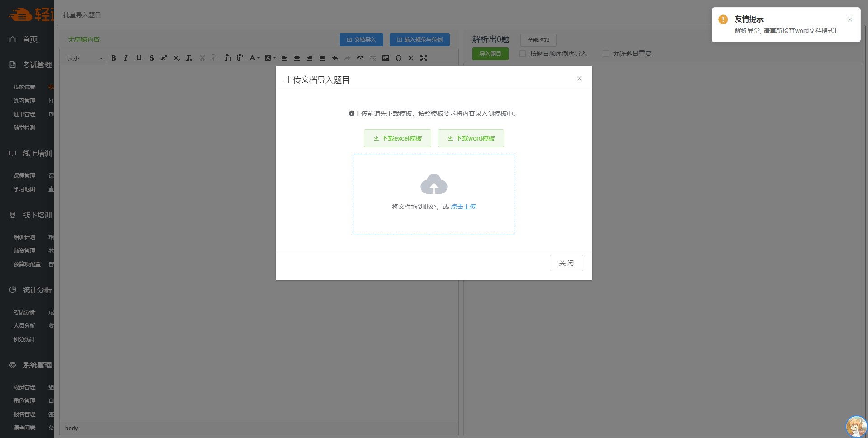The height and width of the screenshot is (438, 868).
Task: Click the cloud upload icon
Action: point(434,184)
